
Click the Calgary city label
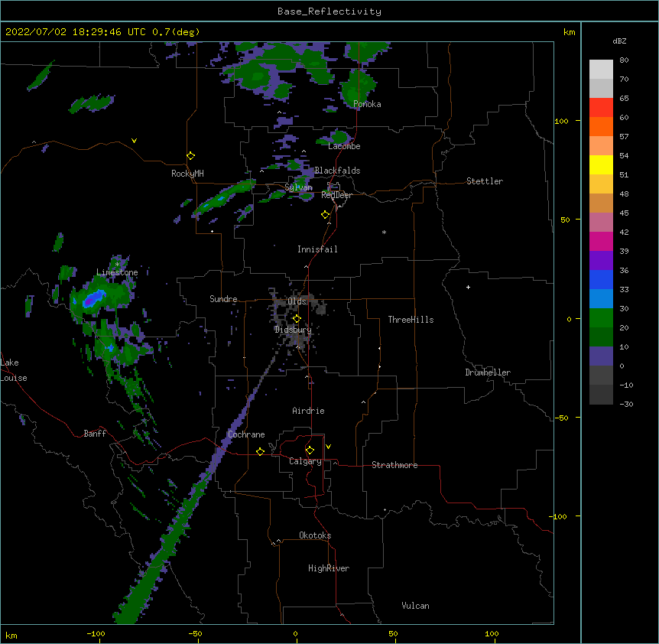[x=305, y=461]
